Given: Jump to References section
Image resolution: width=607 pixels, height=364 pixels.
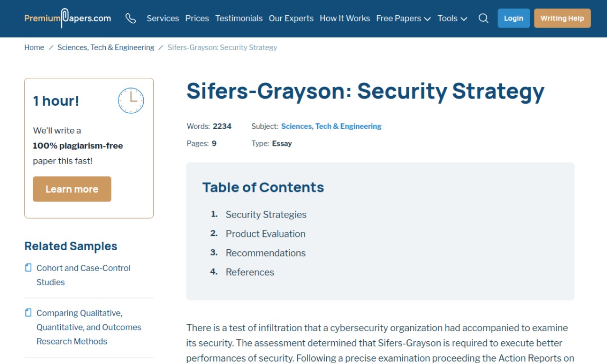Looking at the screenshot, I should tap(250, 272).
